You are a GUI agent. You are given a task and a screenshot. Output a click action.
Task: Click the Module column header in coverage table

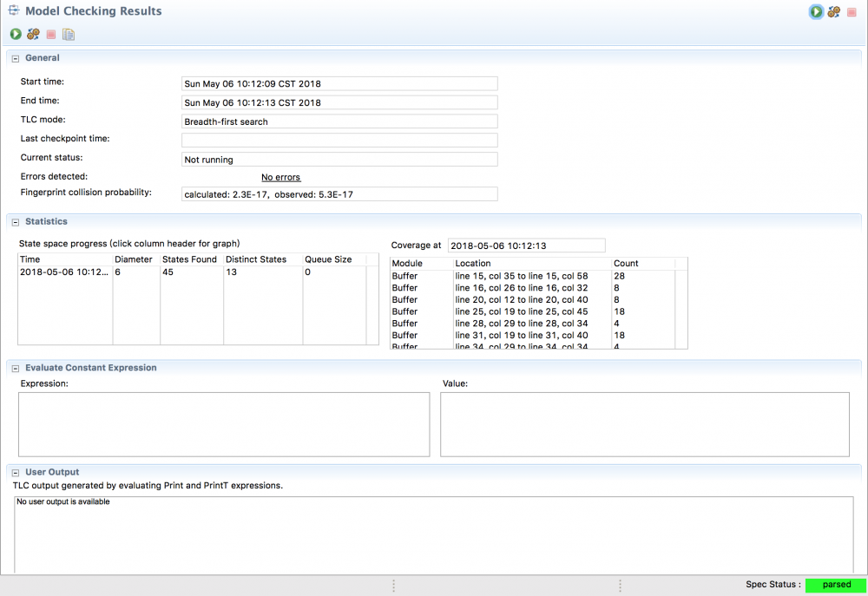[422, 264]
